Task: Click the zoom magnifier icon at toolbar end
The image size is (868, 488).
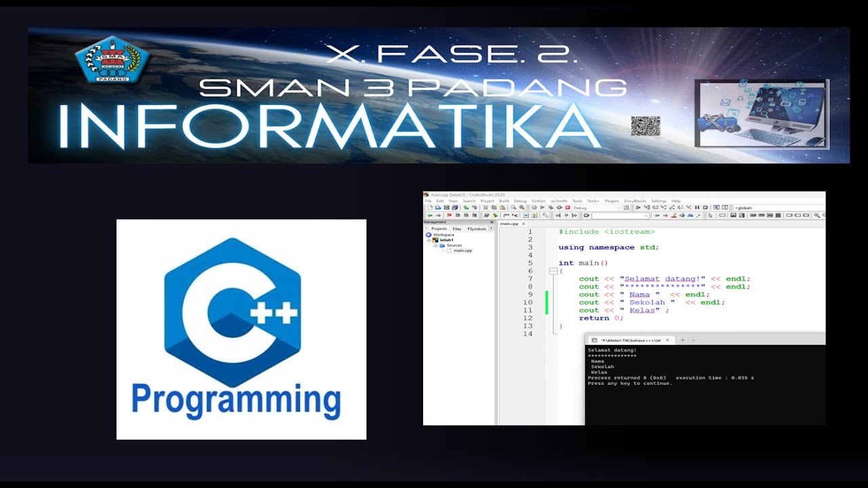Action: pyautogui.click(x=817, y=216)
